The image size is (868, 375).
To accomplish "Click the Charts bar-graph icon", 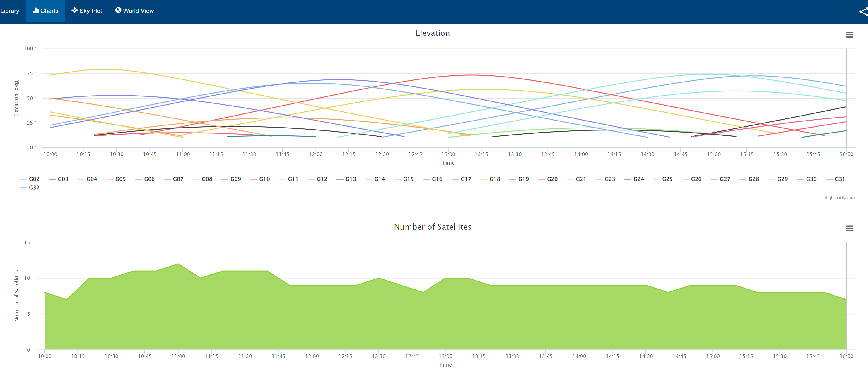I will [x=35, y=11].
